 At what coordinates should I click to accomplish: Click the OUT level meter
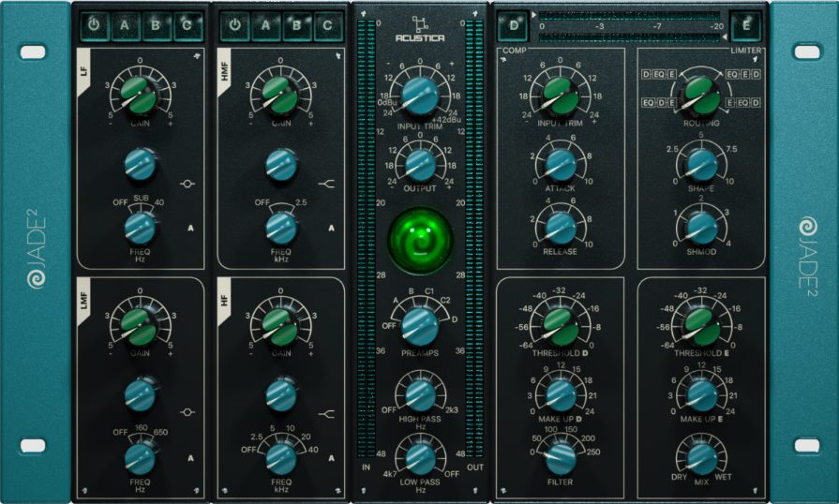[x=474, y=239]
